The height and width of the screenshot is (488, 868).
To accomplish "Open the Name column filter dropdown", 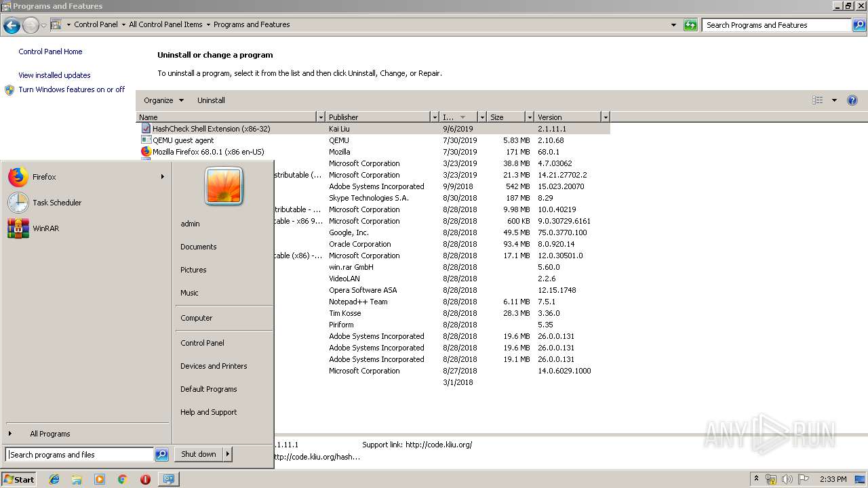I will click(x=321, y=117).
